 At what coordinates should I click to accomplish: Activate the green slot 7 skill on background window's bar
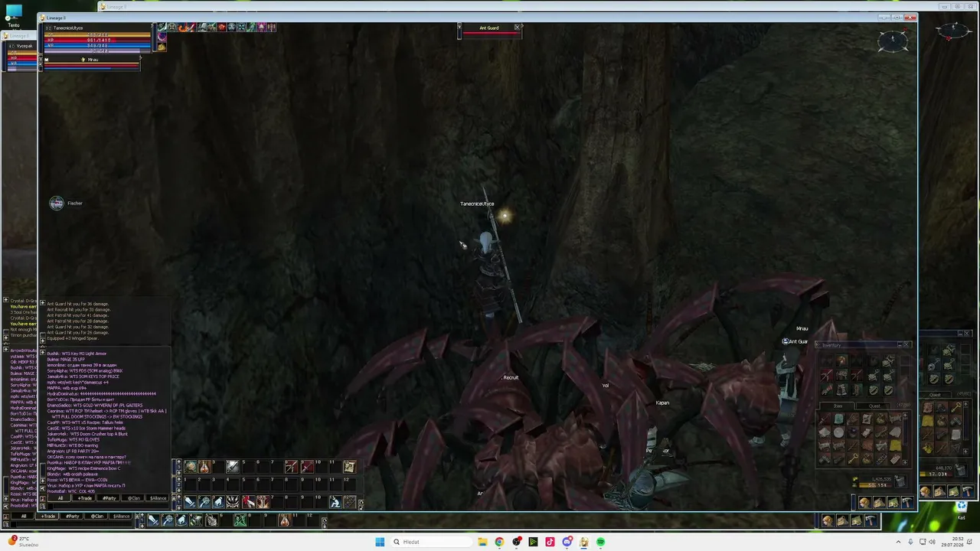[x=240, y=520]
